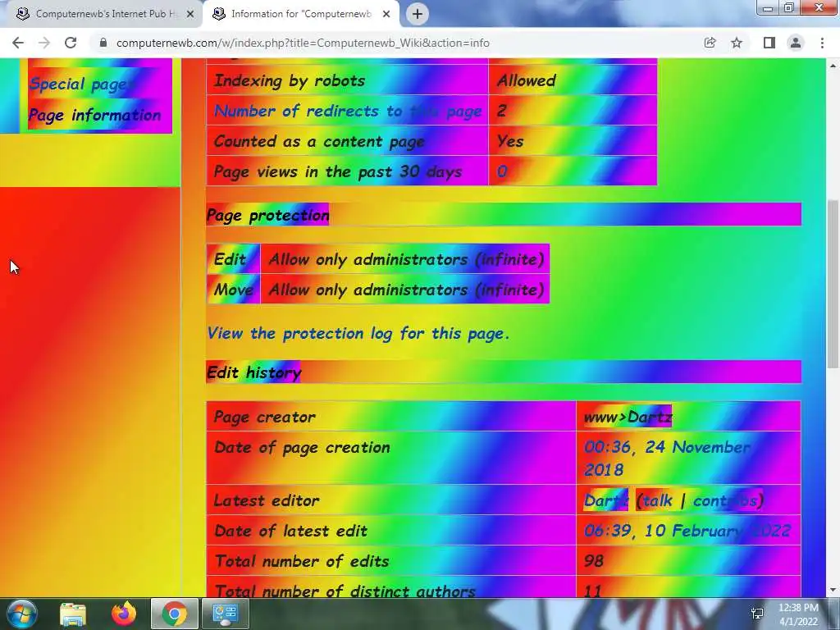The height and width of the screenshot is (630, 840).
Task: Click the Latest editor row label
Action: pos(267,500)
